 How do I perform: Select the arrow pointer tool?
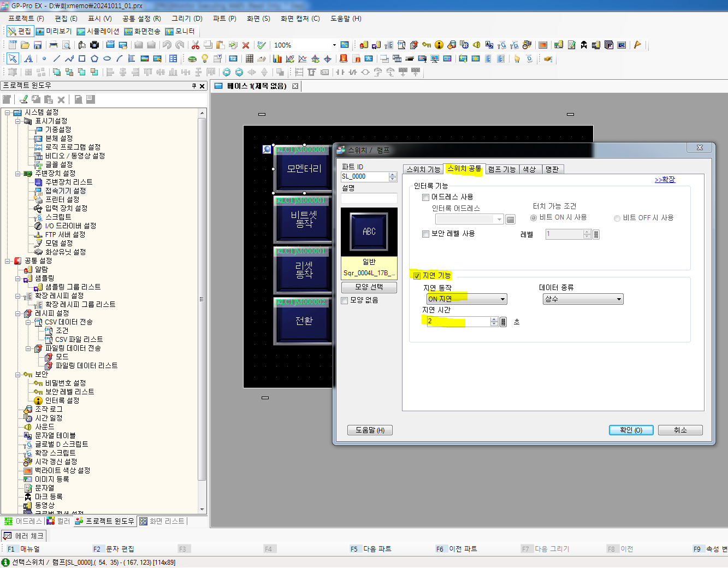13,58
